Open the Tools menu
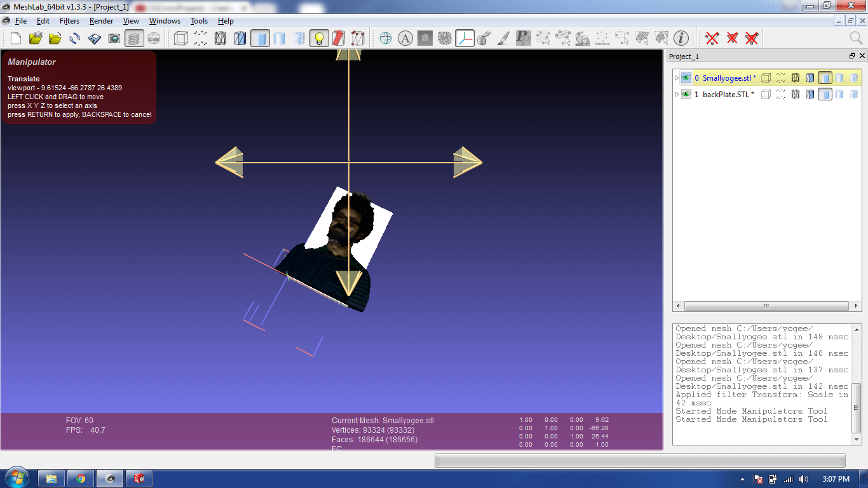This screenshot has width=868, height=488. tap(199, 21)
